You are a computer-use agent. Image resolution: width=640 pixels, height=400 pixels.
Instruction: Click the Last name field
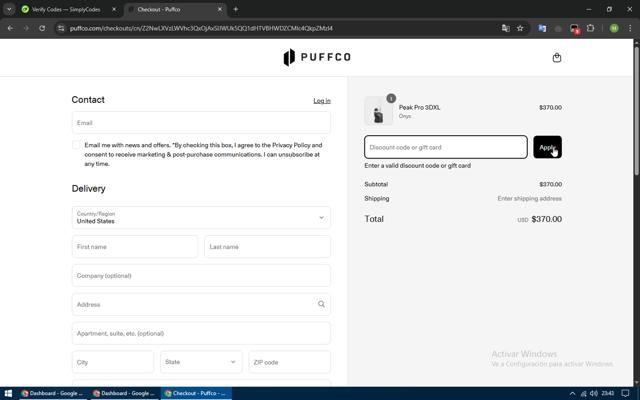[267, 247]
